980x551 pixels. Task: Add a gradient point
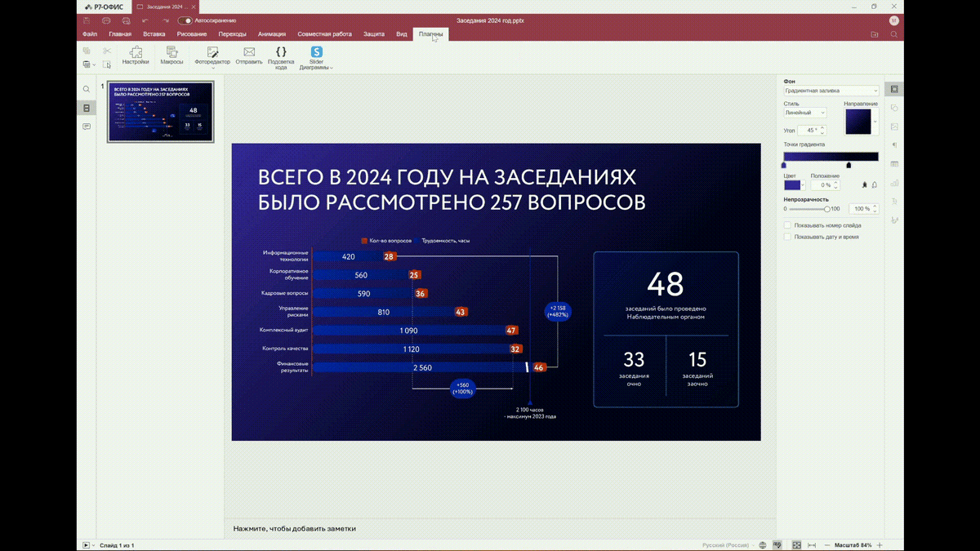point(864,185)
